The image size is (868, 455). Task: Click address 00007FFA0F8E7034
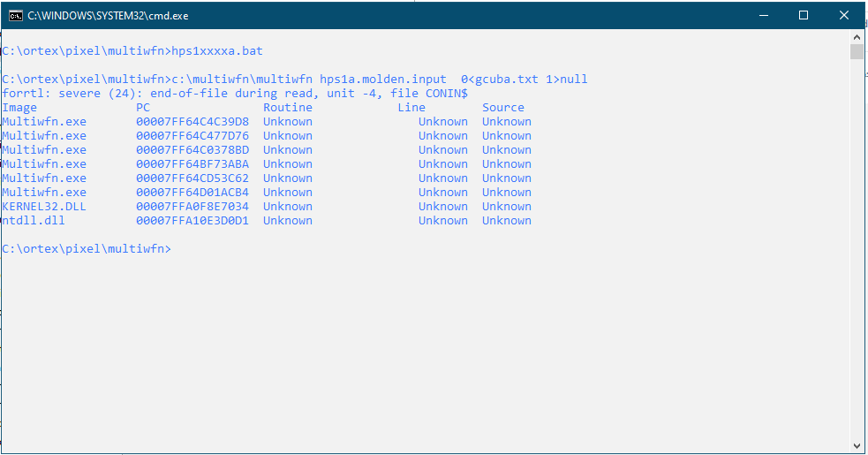click(x=192, y=206)
